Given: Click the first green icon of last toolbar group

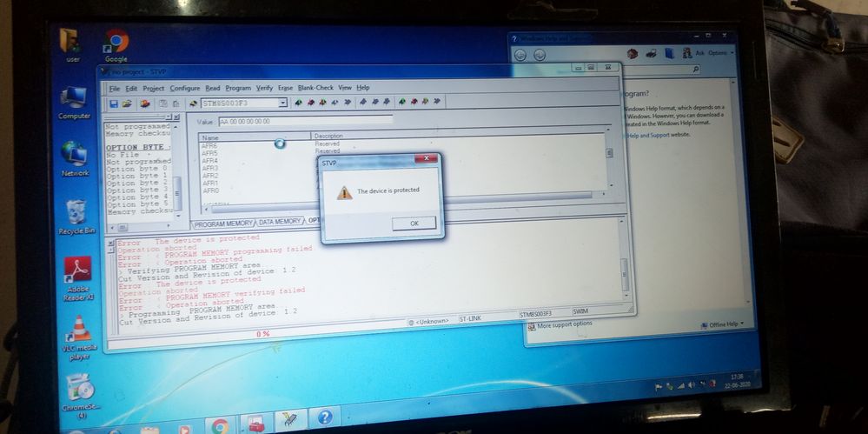Looking at the screenshot, I should point(401,102).
